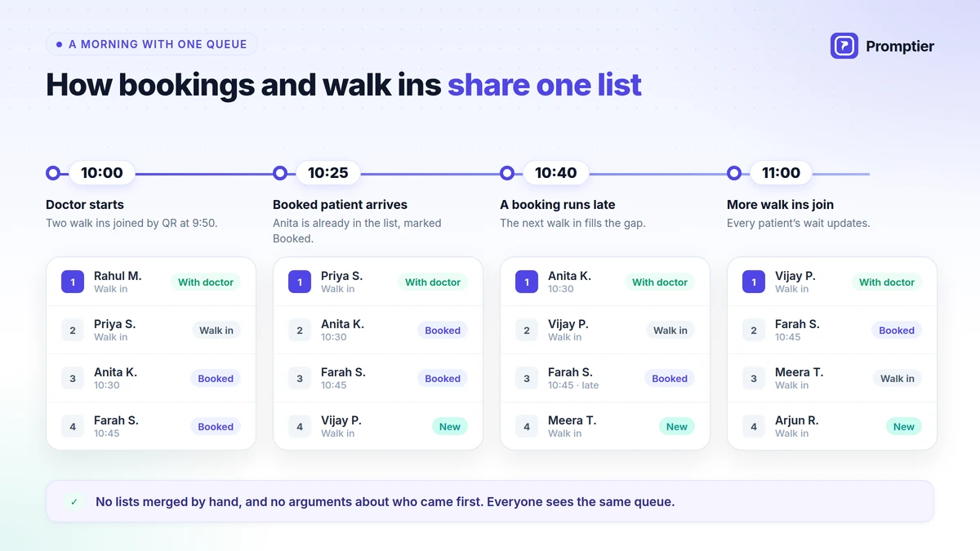The height and width of the screenshot is (551, 980).
Task: Click the 11:00 timeline marker circle
Action: (734, 173)
